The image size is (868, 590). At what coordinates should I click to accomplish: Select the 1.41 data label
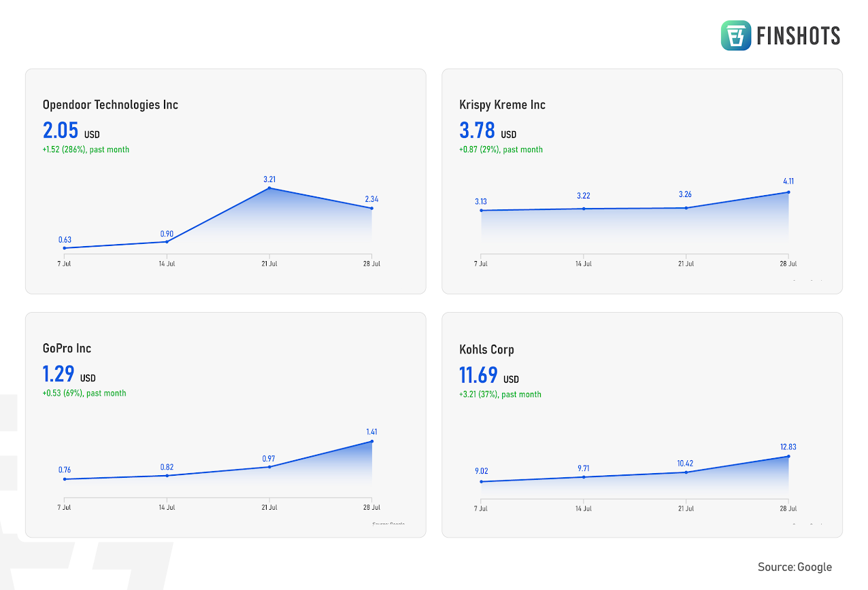(x=371, y=432)
